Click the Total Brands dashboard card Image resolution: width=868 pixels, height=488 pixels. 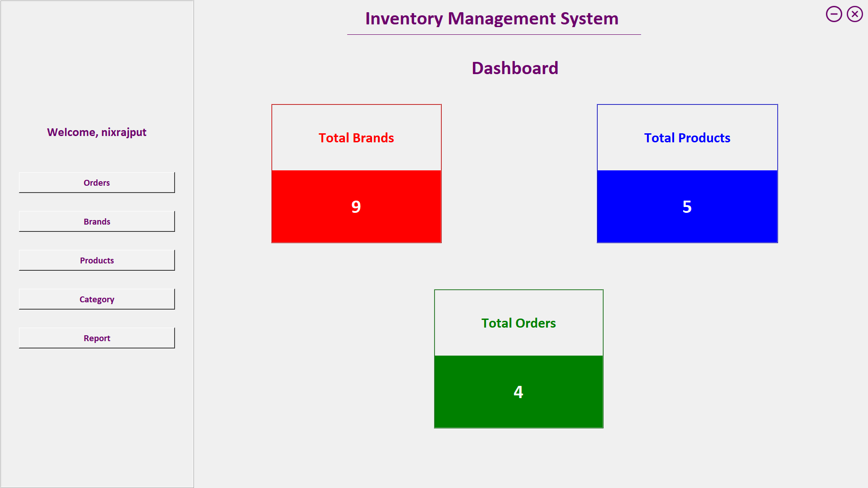pyautogui.click(x=356, y=173)
